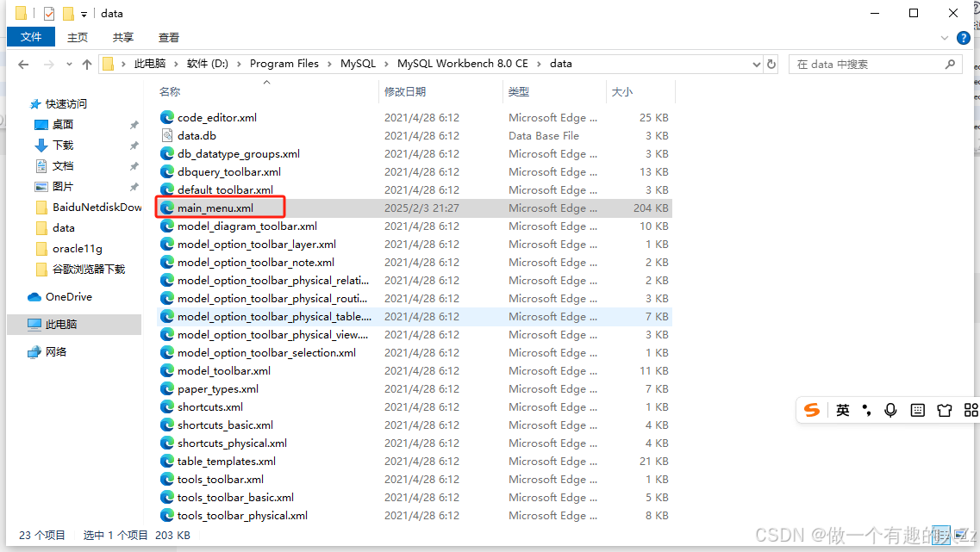
Task: Select OneDrive in the navigation pane
Action: (68, 296)
